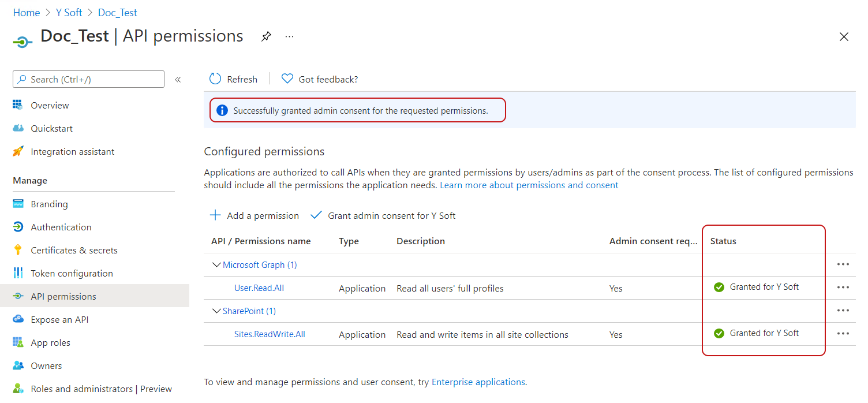
Task: Click Add a permission
Action: pyautogui.click(x=255, y=216)
